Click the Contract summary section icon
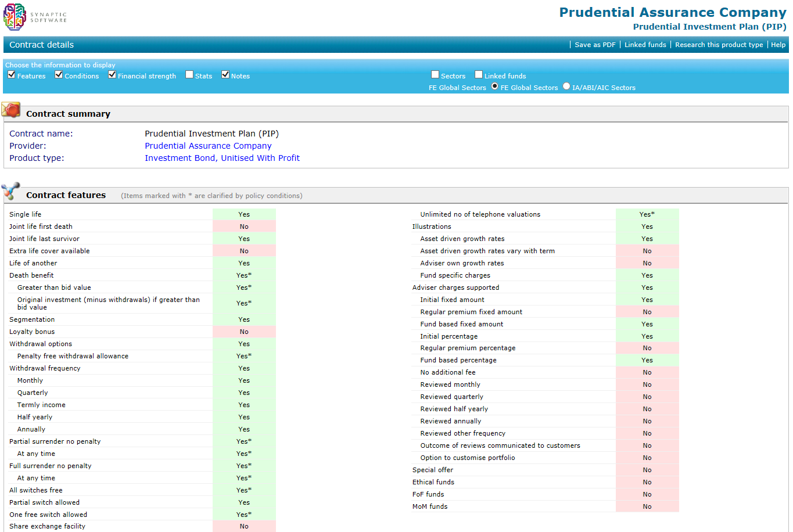Screen dimensions: 793x532 click(11, 109)
